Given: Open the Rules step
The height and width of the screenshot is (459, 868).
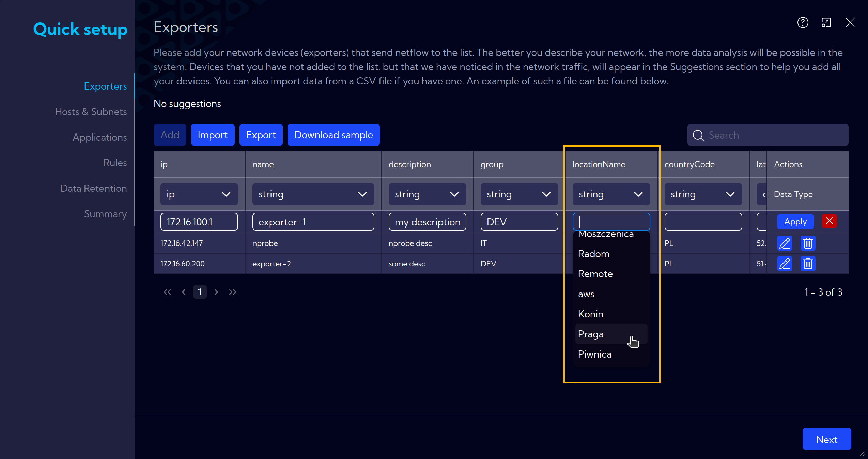Looking at the screenshot, I should [x=115, y=163].
